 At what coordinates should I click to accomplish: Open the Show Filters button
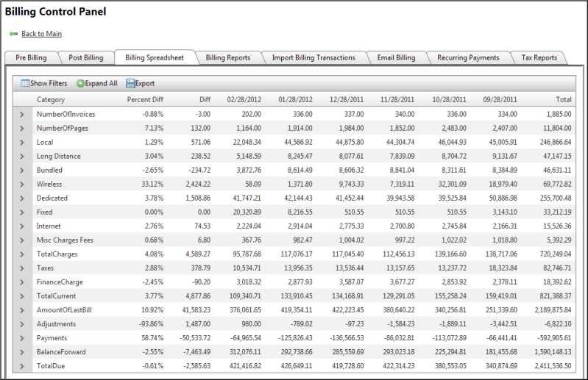click(x=44, y=83)
